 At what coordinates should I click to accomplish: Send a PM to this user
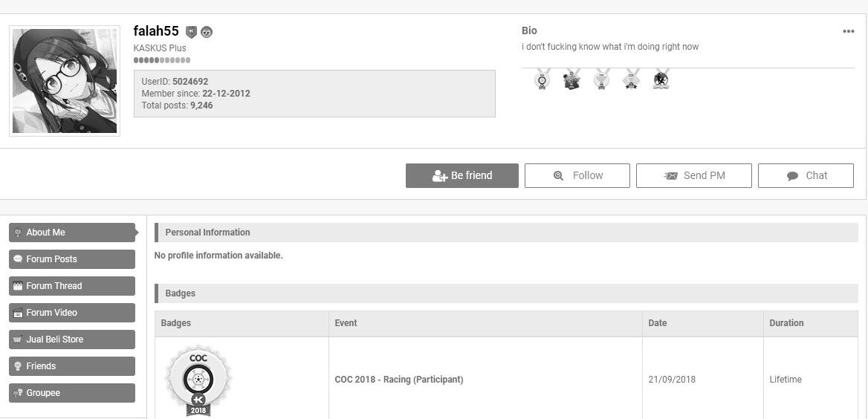pyautogui.click(x=693, y=175)
